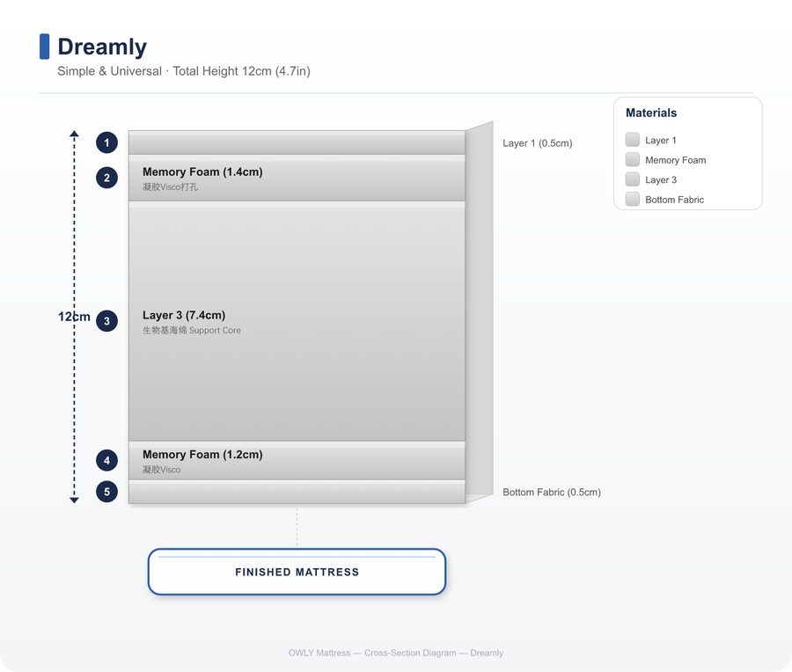Screen dimensions: 792x672
Task: Click the Layer 3 legend label
Action: (x=661, y=179)
